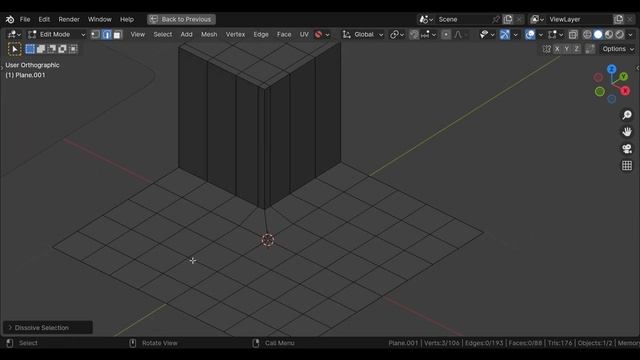Toggle Z axis mirror

[x=577, y=49]
